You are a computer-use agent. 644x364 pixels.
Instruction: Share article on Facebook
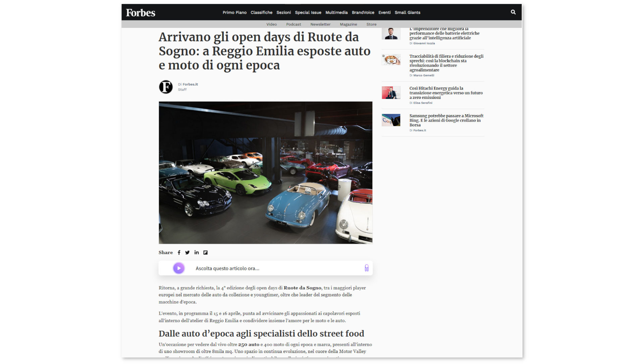pos(179,253)
